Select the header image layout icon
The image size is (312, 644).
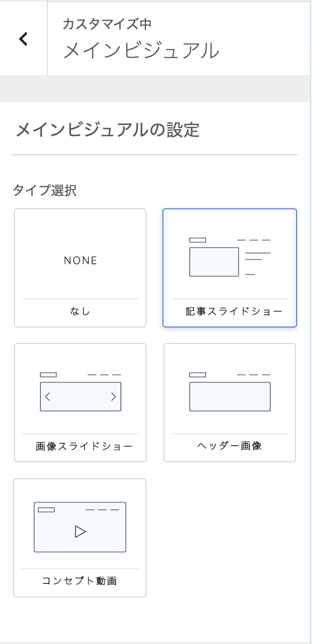[229, 393]
